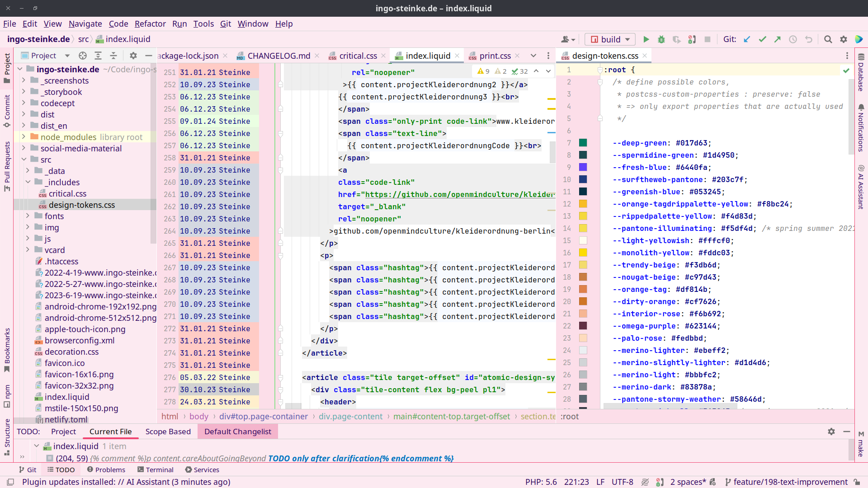Click the Git commit checkmark icon
This screenshot has width=868, height=488.
(762, 39)
